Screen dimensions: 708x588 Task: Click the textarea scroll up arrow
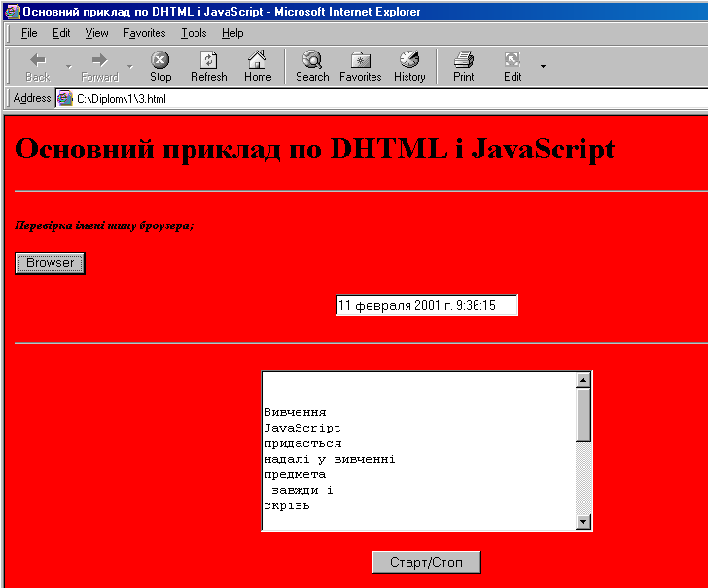point(584,380)
